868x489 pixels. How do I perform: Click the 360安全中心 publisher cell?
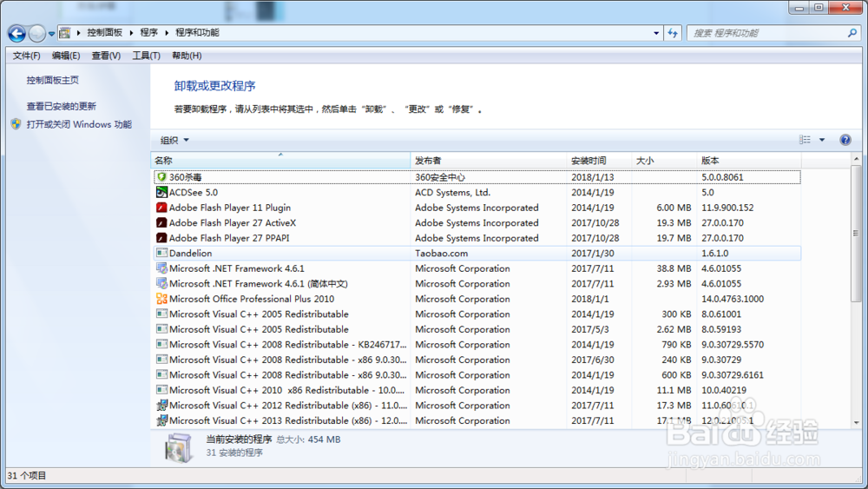coord(440,177)
